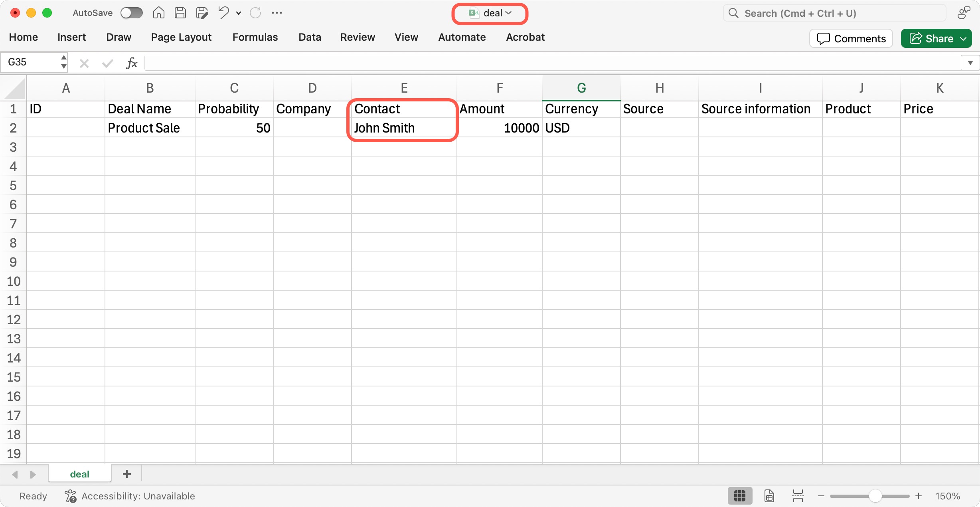The height and width of the screenshot is (507, 980).
Task: Click the insert function fx icon
Action: (132, 63)
